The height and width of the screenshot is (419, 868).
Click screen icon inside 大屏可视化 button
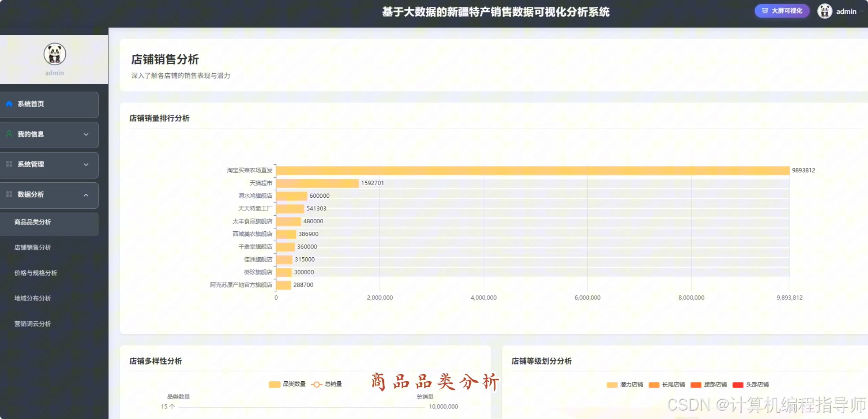pyautogui.click(x=765, y=11)
